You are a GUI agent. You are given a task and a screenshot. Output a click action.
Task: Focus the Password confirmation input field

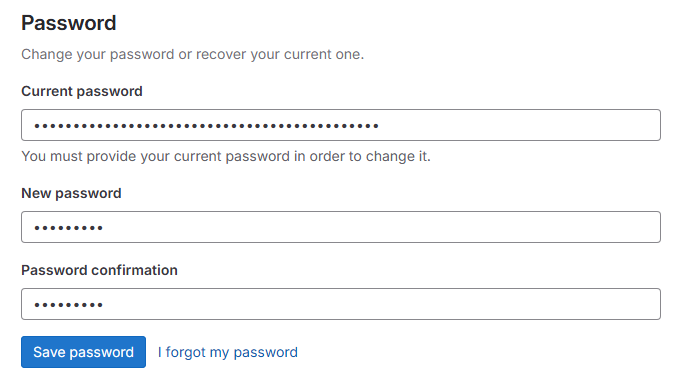(x=341, y=304)
